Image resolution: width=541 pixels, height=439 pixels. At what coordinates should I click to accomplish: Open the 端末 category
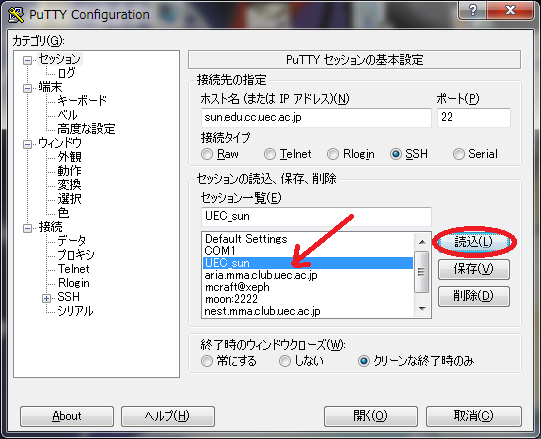pos(50,87)
